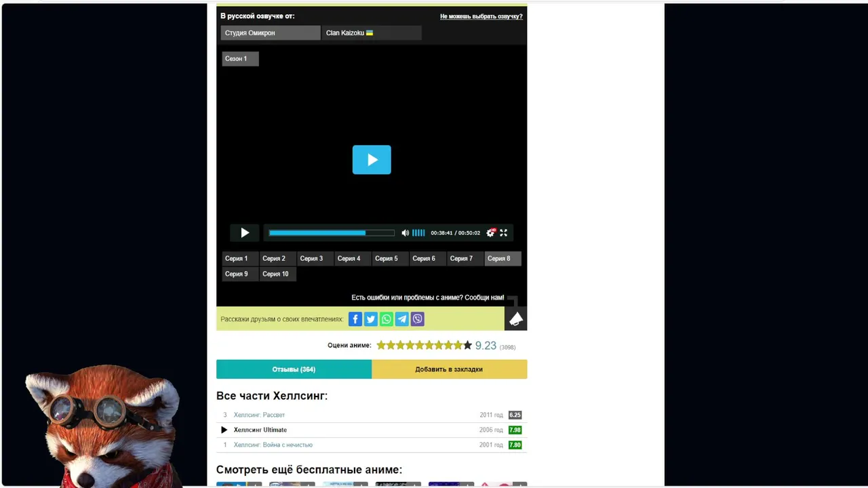Open the Хеллсинг: Рассвет link
The width and height of the screenshot is (868, 488).
[x=259, y=415]
